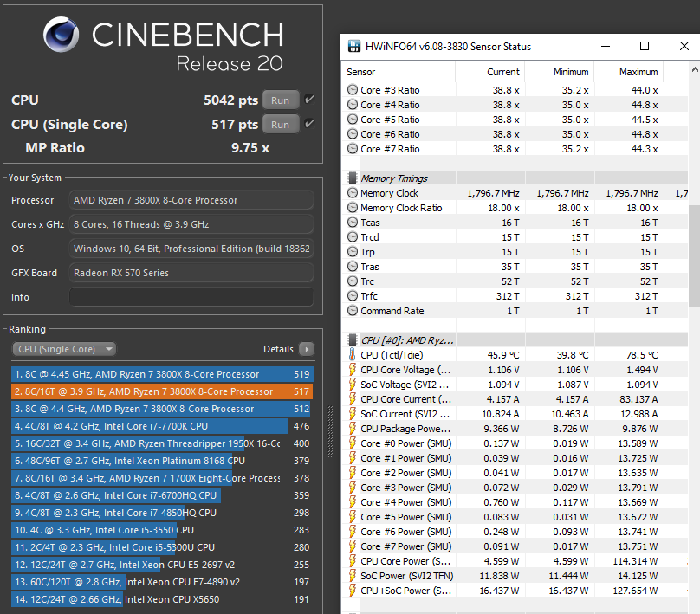Image resolution: width=700 pixels, height=614 pixels.
Task: Select highlighted ranking entry 2 scoring 517
Action: [x=162, y=391]
